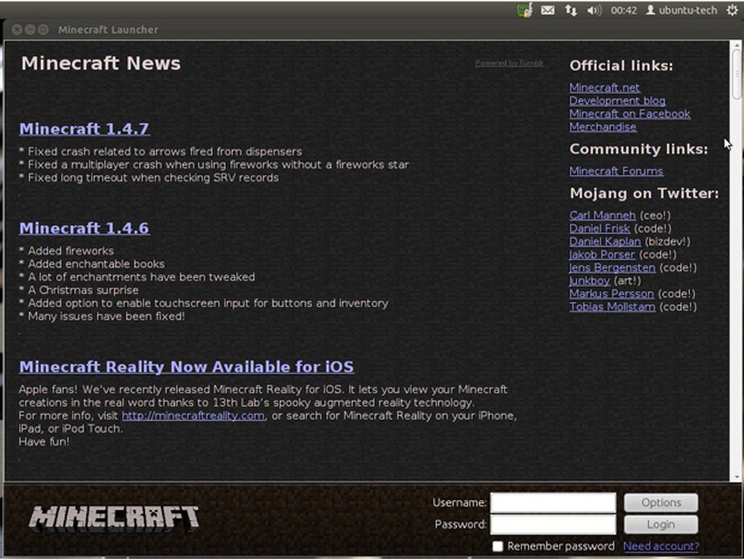The width and height of the screenshot is (744, 560).
Task: Open the Merchandise link
Action: pos(603,127)
